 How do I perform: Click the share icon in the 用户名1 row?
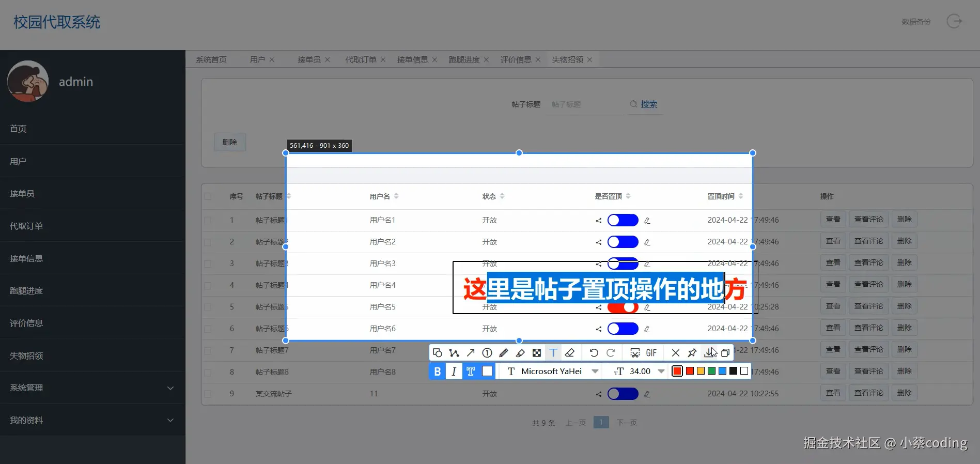coord(599,221)
